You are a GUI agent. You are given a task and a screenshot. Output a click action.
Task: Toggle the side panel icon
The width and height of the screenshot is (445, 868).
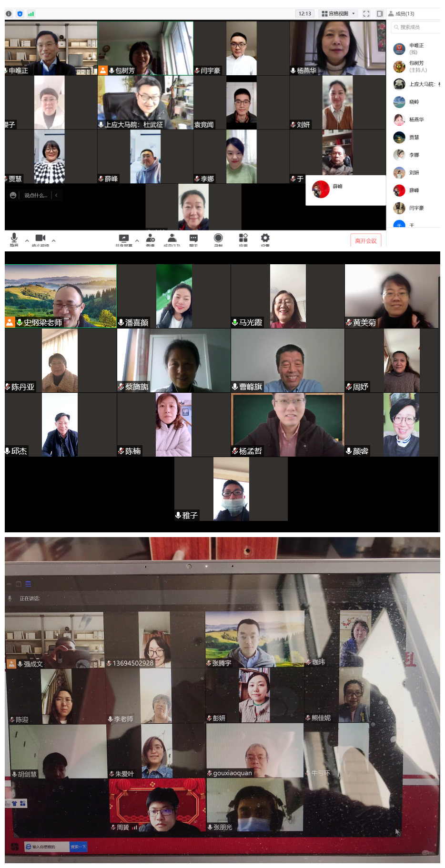tap(379, 14)
